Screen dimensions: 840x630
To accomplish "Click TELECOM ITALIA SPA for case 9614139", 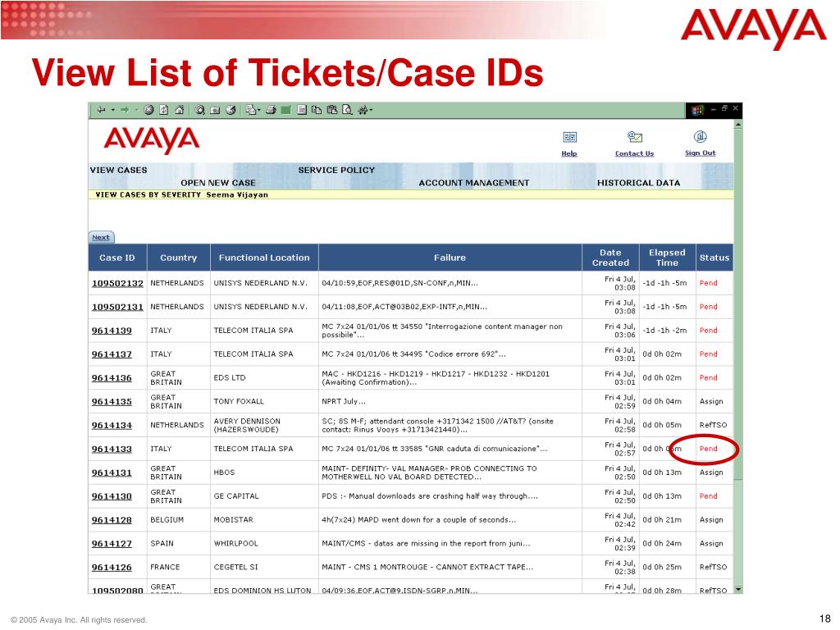I will tap(253, 331).
